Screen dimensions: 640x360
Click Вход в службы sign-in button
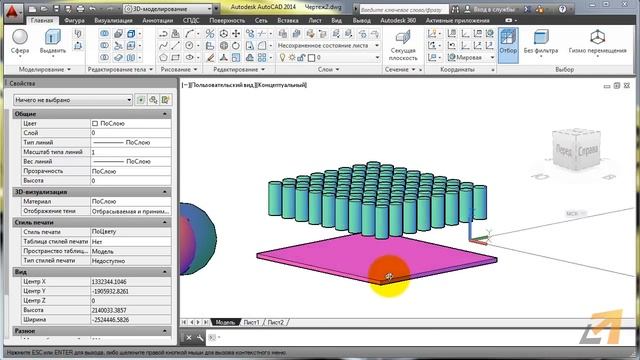[x=491, y=9]
